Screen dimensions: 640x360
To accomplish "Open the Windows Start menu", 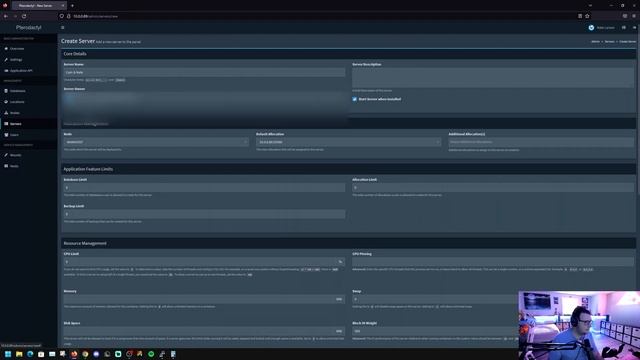I will (8, 354).
